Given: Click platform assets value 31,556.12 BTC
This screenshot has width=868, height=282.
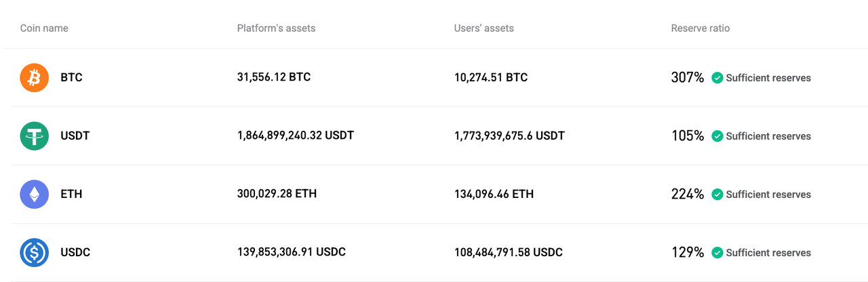Looking at the screenshot, I should 274,77.
